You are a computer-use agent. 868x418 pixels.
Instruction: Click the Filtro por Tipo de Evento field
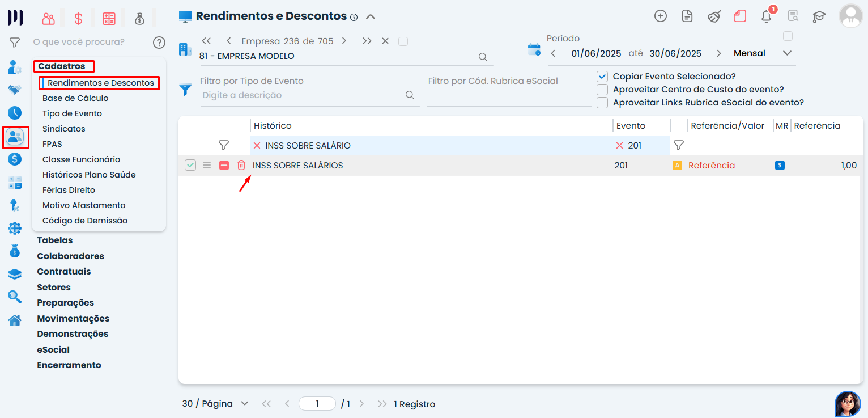click(303, 95)
